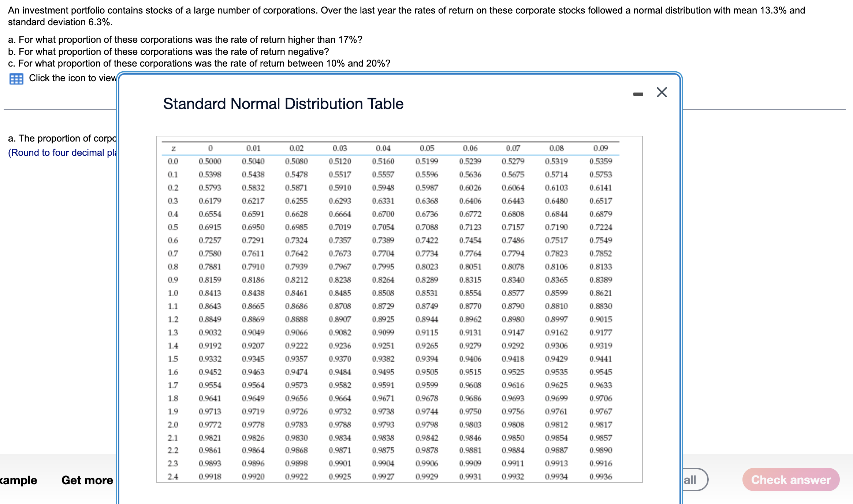Click the 'xample' label at bottom left
The image size is (853, 504).
pyautogui.click(x=18, y=480)
